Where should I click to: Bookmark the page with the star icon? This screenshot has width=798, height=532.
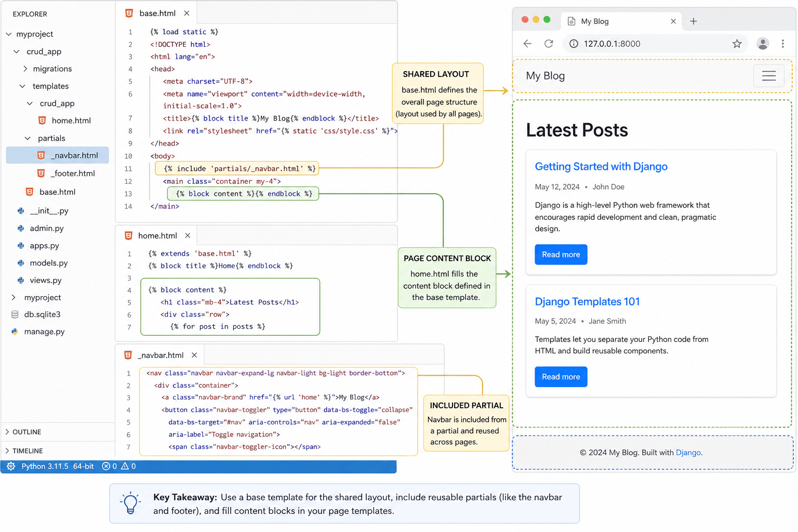(x=737, y=44)
